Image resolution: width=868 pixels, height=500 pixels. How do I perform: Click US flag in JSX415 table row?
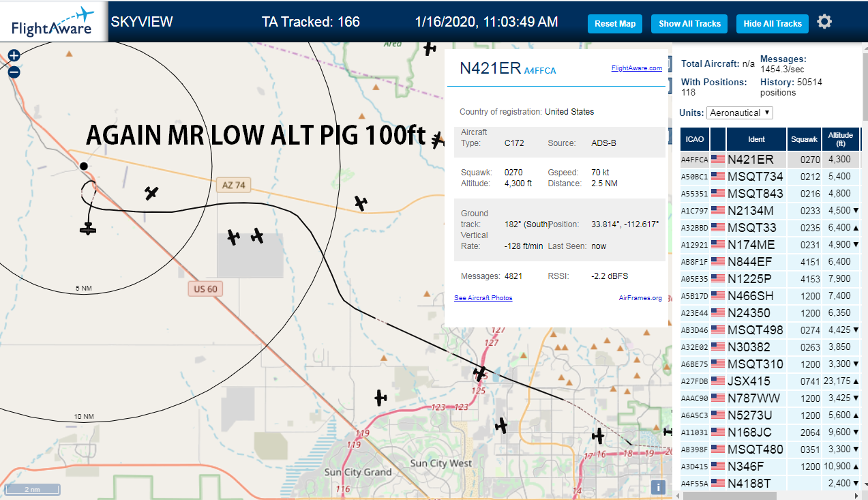tap(717, 381)
